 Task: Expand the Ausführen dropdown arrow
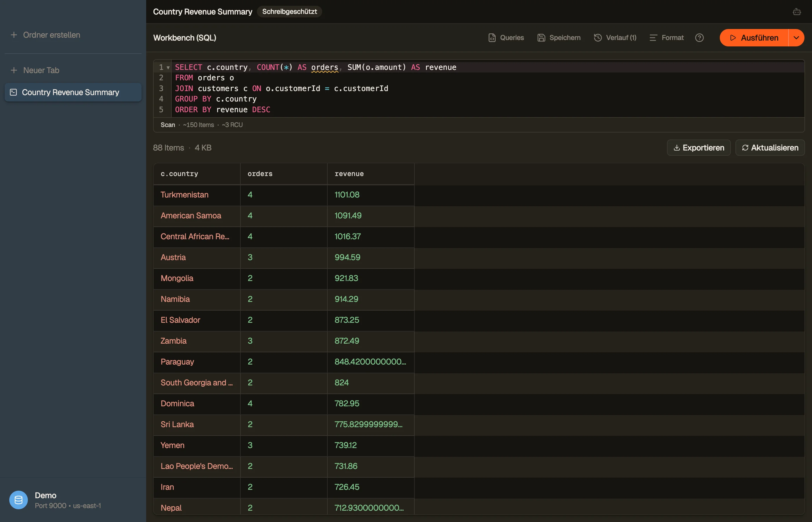tap(796, 38)
